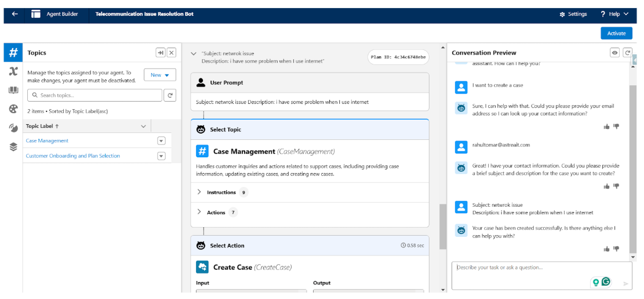Open row menu for Case Management

(x=161, y=141)
